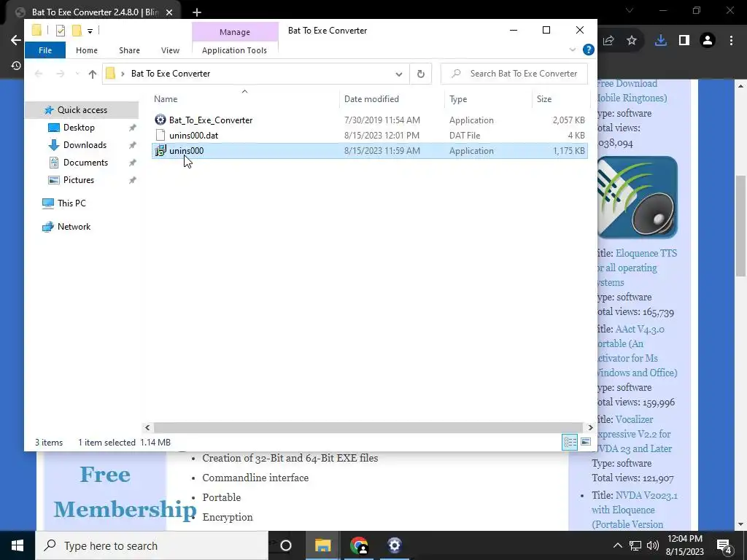Open Bat To Exe Converter taskbar icon
The image size is (747, 560).
(395, 545)
